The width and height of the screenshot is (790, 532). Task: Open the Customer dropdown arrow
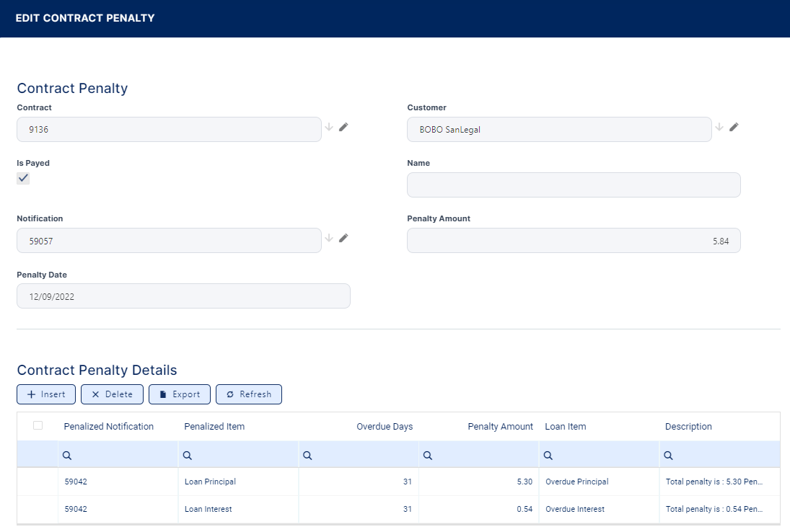pyautogui.click(x=719, y=128)
